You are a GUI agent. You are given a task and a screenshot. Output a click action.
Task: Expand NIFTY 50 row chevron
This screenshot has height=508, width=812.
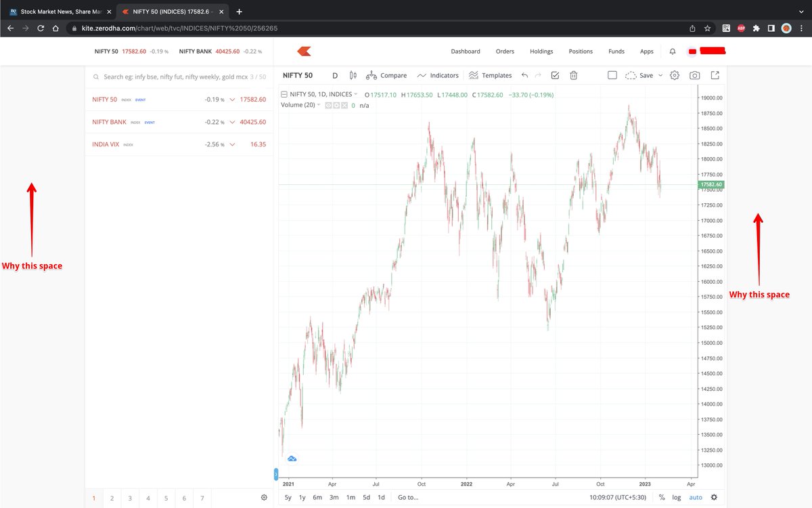(232, 100)
